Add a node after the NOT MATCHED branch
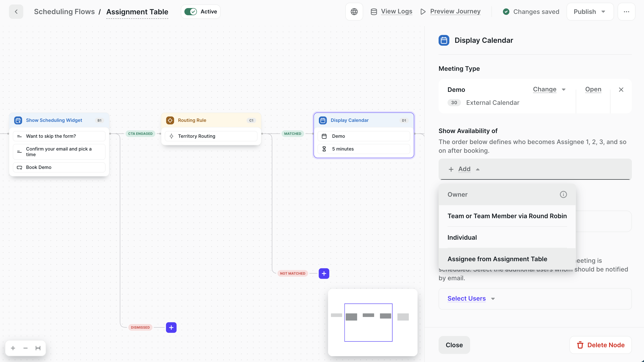 (x=324, y=273)
